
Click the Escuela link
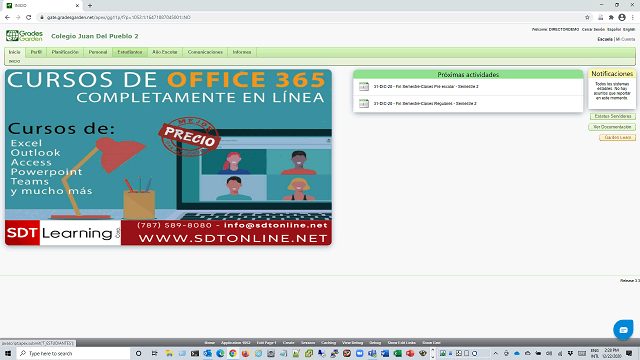pos(605,40)
